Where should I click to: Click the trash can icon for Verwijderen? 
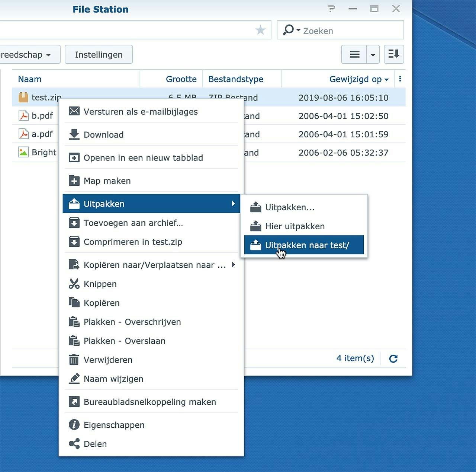(74, 360)
